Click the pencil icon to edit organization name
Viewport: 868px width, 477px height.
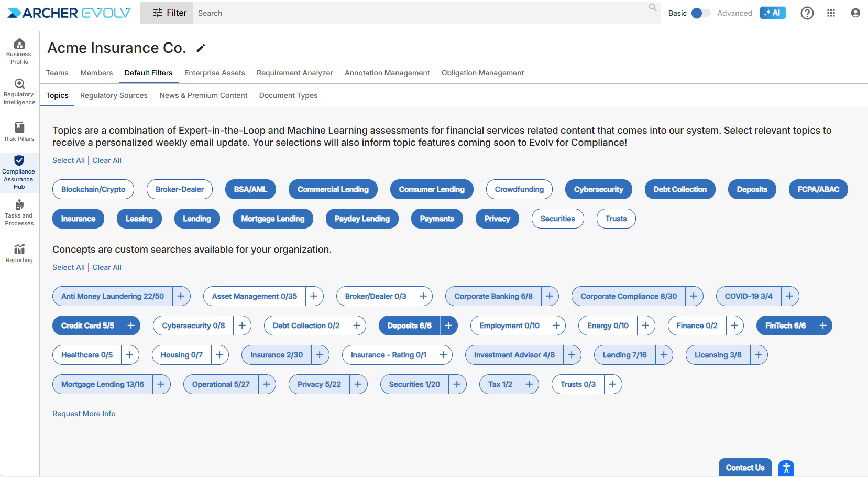tap(201, 48)
